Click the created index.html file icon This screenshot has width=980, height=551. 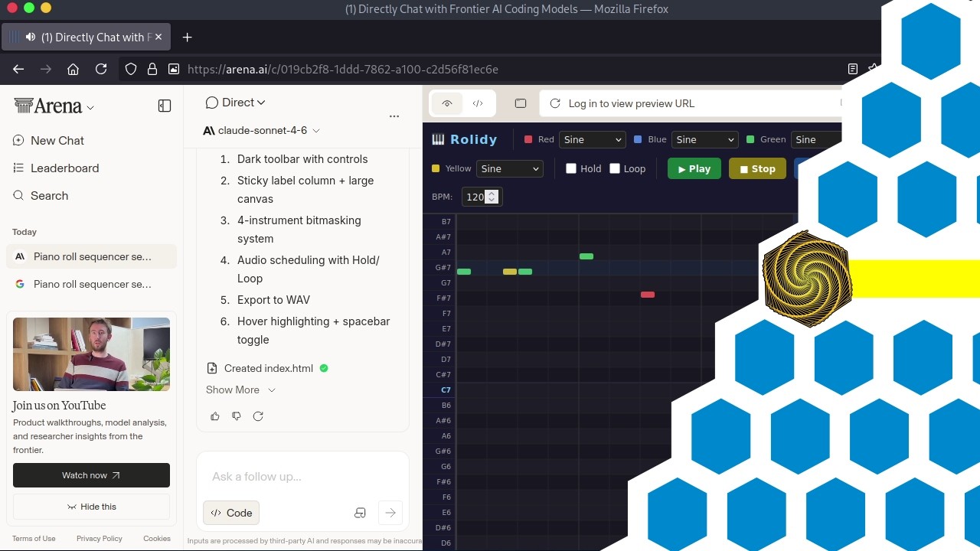point(212,368)
